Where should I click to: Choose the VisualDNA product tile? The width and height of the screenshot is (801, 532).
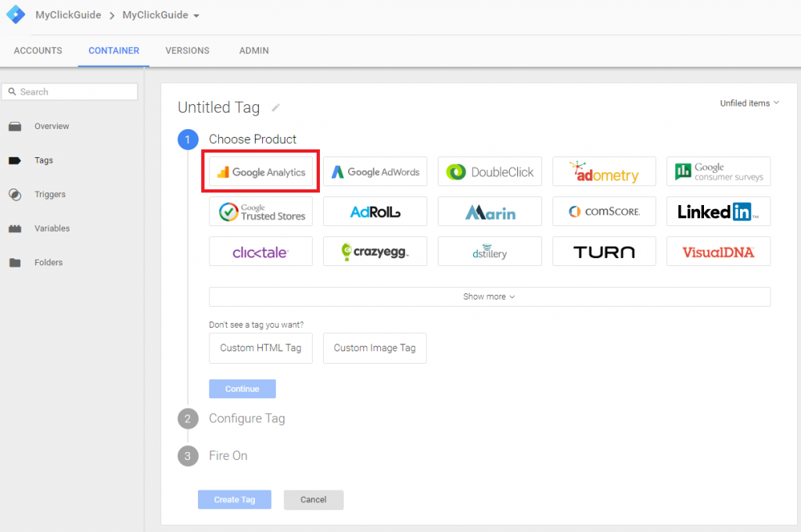(x=718, y=251)
